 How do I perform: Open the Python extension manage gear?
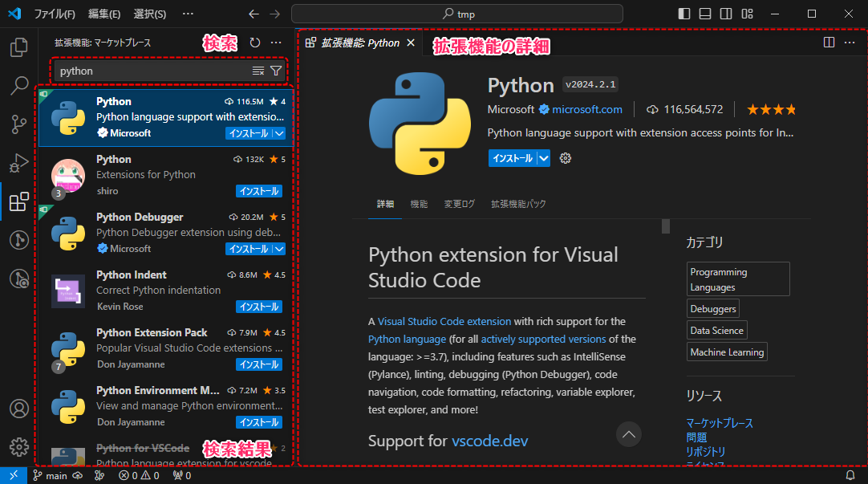tap(566, 158)
